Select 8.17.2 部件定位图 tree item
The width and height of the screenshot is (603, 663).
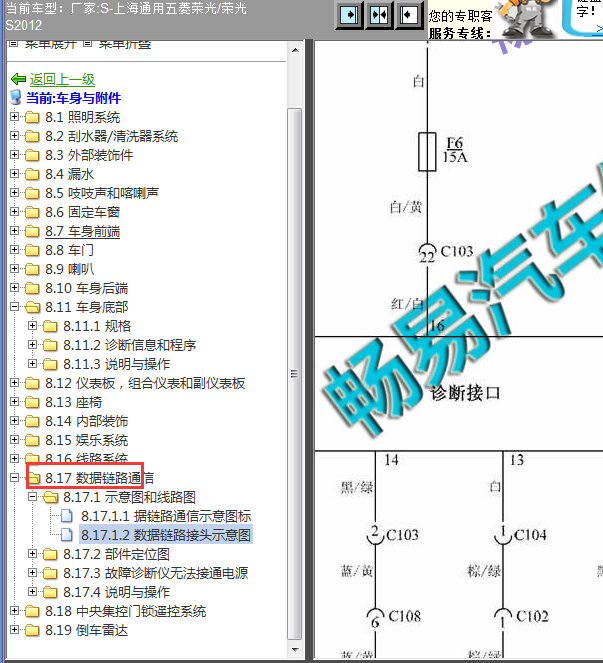pos(116,554)
